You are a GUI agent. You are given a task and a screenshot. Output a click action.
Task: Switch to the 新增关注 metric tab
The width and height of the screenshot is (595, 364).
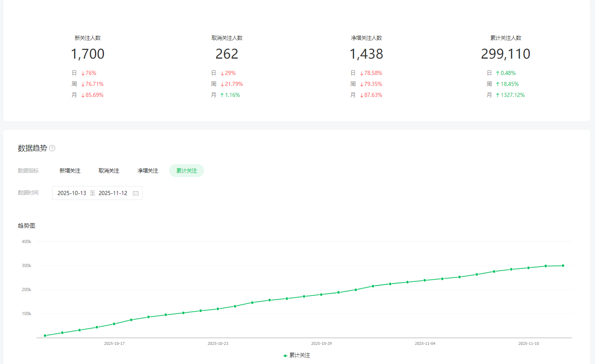[70, 171]
